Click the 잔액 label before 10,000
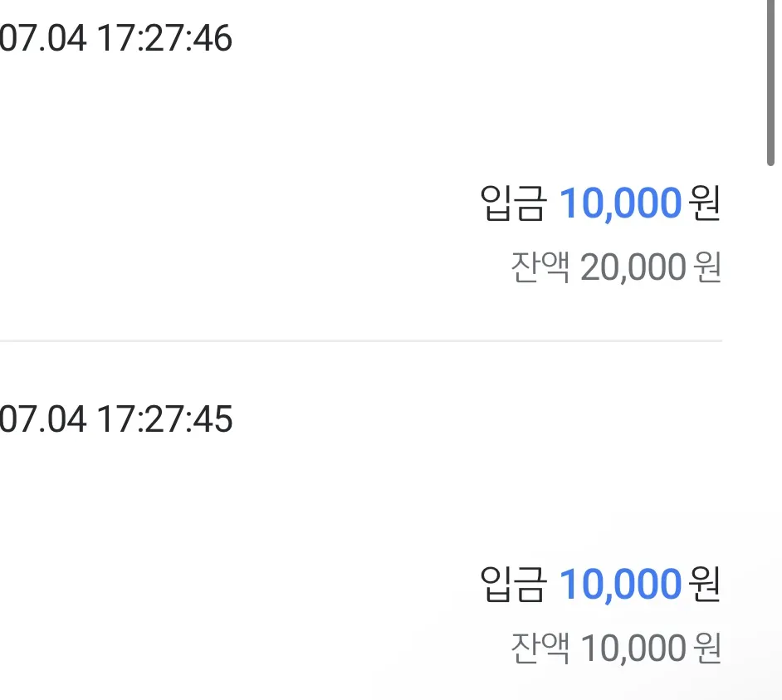Screen dimensions: 782x700 point(540,648)
